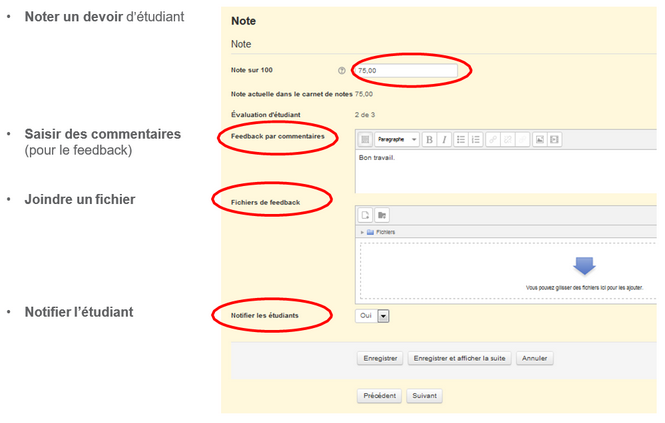Go to the Suivant student

click(x=424, y=395)
